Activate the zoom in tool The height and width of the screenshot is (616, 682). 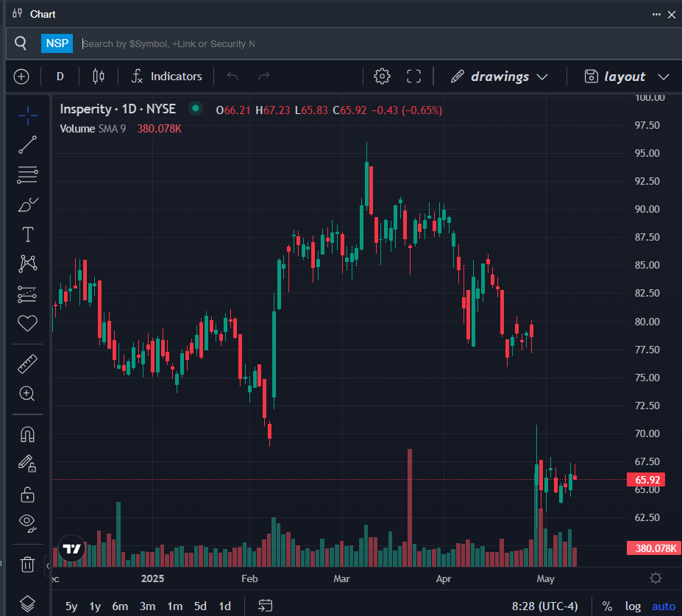coord(27,394)
